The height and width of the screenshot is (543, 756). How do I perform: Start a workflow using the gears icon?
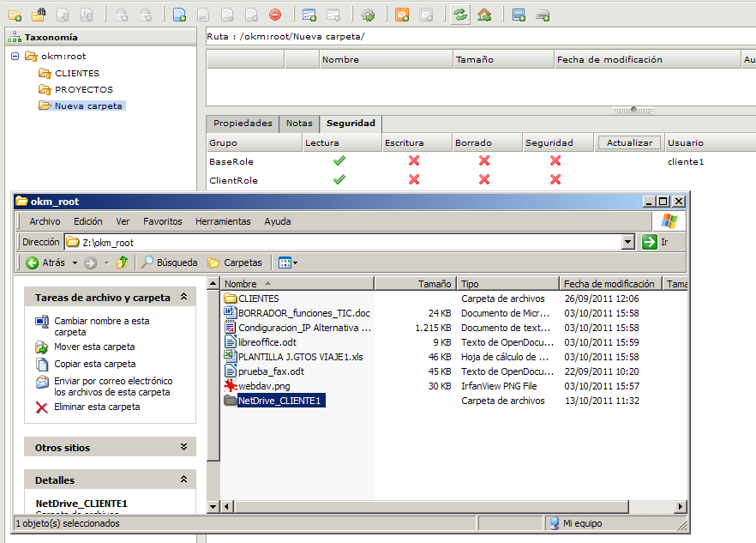(x=368, y=13)
